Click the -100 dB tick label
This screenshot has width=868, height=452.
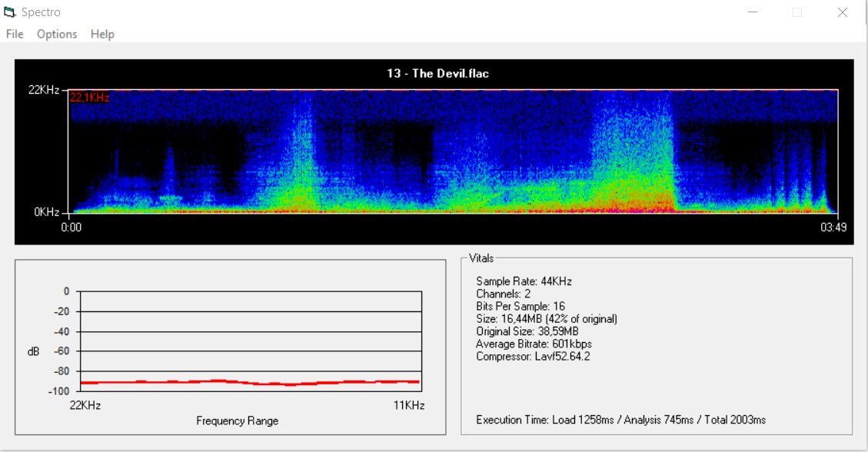(x=58, y=391)
